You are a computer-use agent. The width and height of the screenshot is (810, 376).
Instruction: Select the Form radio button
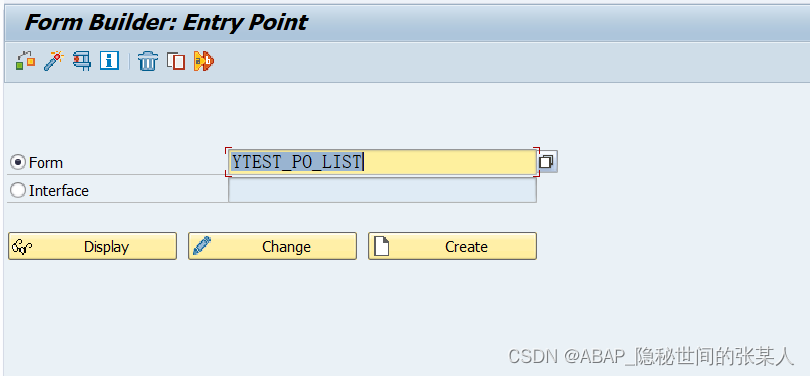pos(18,163)
